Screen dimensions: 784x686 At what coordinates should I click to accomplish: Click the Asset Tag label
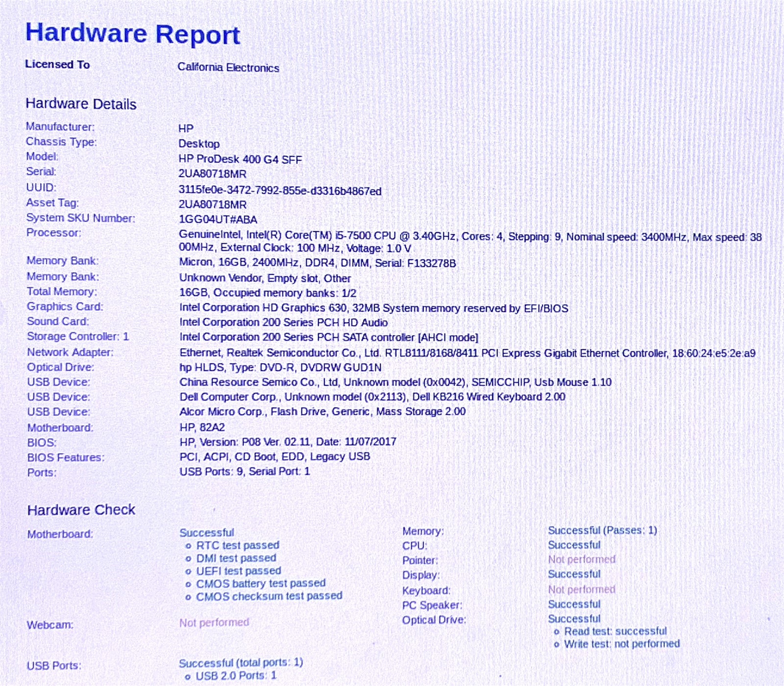click(52, 203)
